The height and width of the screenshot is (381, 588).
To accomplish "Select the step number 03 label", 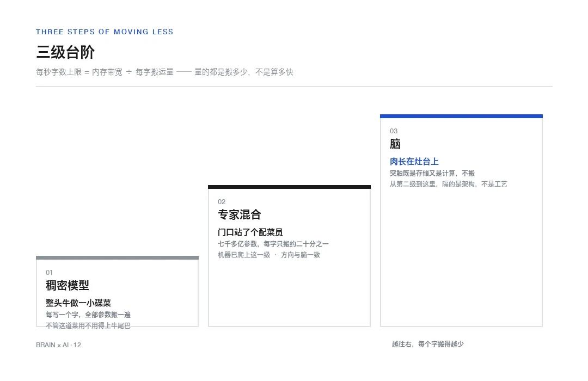I will tap(394, 131).
